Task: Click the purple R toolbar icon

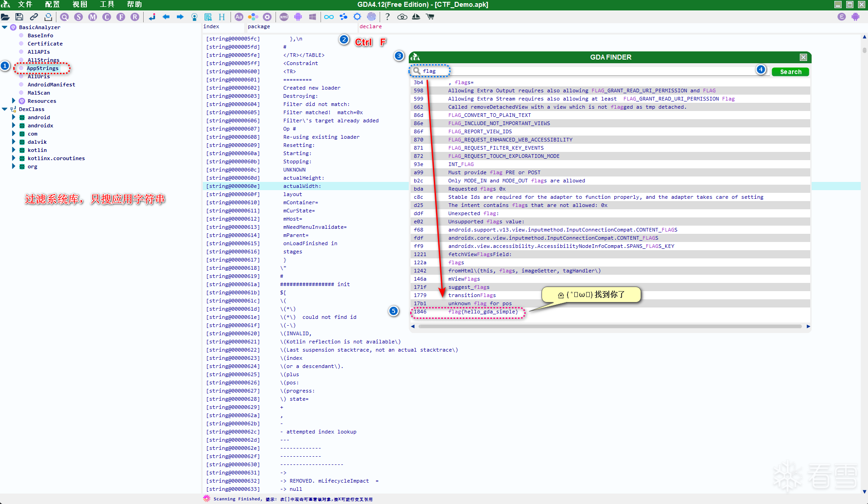Action: 135,17
